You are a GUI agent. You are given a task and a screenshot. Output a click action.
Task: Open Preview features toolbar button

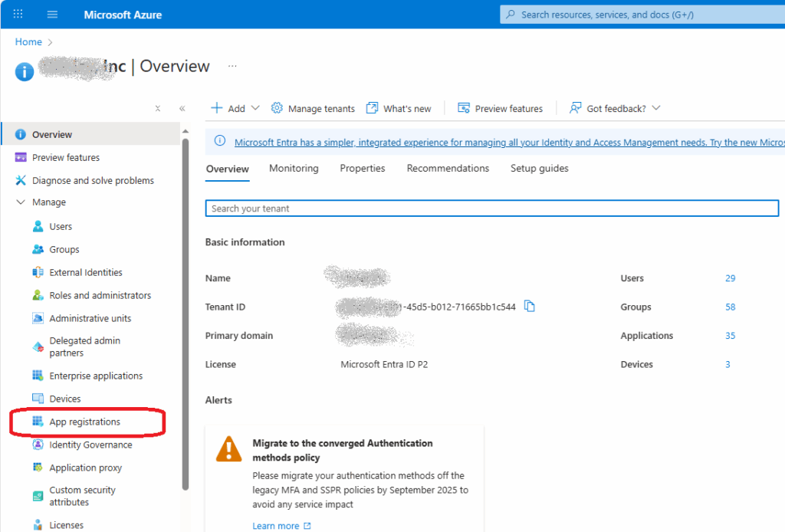[x=500, y=108]
